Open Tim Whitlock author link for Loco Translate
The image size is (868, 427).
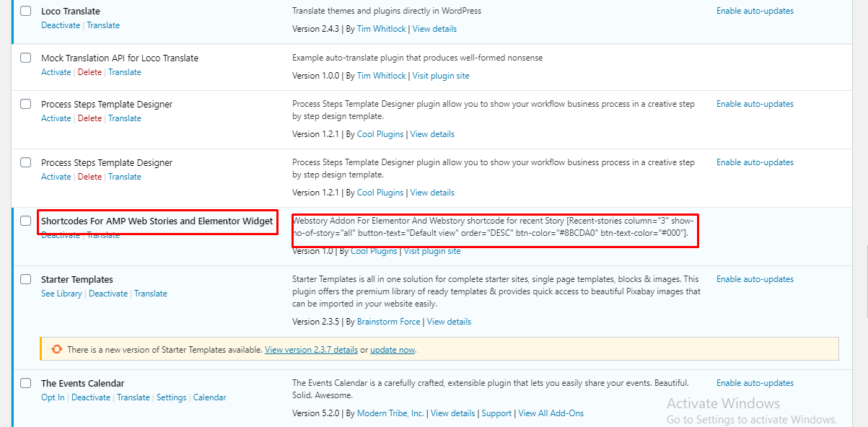pos(382,29)
